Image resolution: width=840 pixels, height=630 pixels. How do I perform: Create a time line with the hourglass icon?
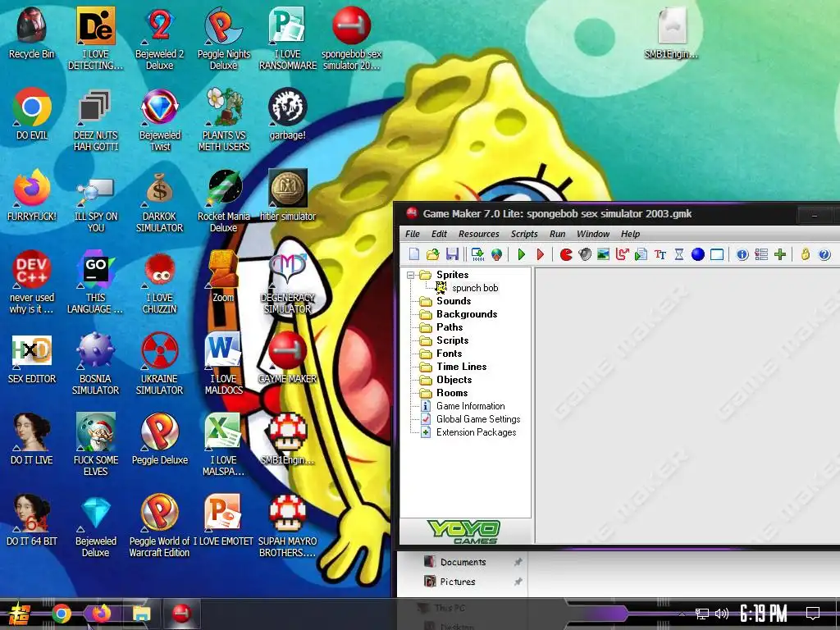point(678,254)
